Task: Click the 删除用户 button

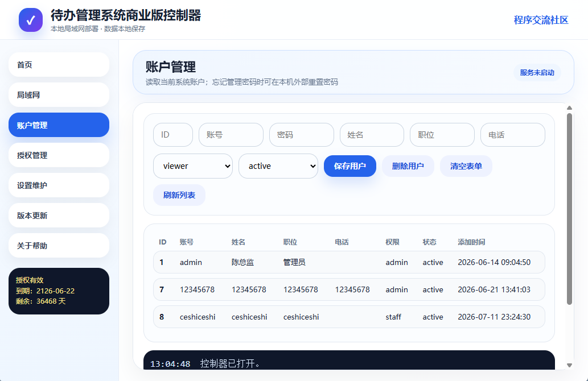Action: click(x=408, y=166)
